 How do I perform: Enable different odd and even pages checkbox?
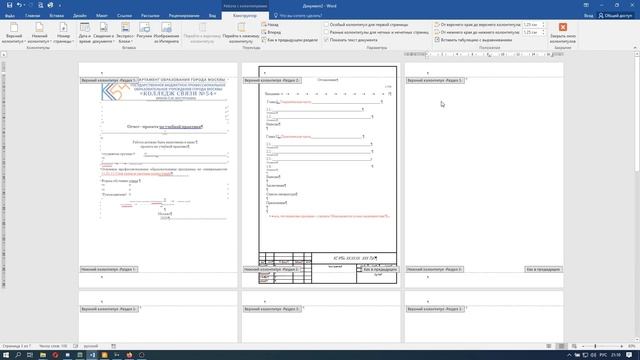coord(326,32)
